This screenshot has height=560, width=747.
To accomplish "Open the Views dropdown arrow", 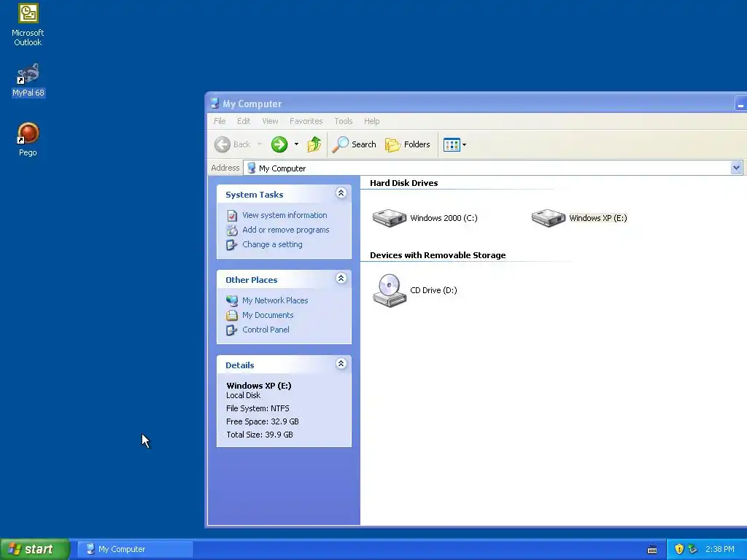I will tap(465, 145).
